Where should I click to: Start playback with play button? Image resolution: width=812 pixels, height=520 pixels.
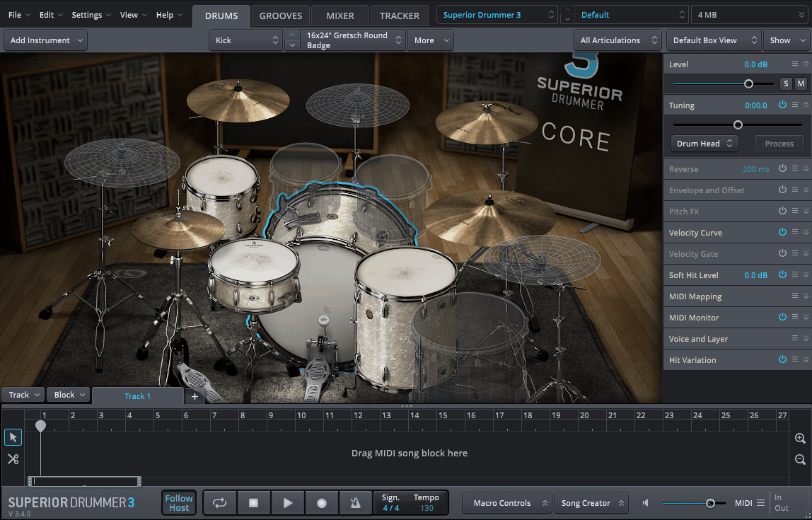(x=287, y=503)
